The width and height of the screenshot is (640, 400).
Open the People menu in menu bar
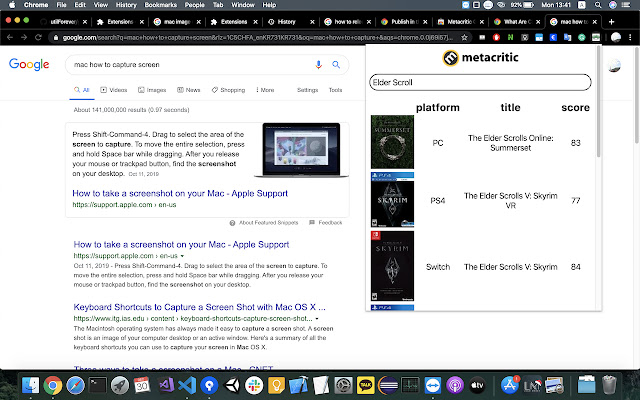194,5
